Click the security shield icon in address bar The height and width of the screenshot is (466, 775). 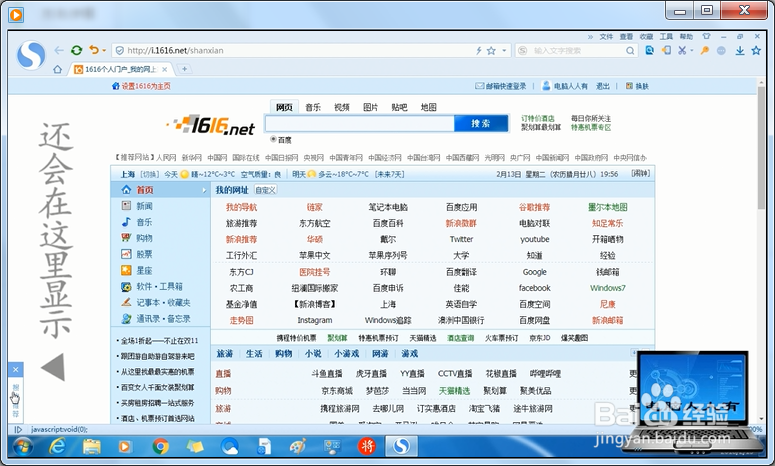click(120, 50)
